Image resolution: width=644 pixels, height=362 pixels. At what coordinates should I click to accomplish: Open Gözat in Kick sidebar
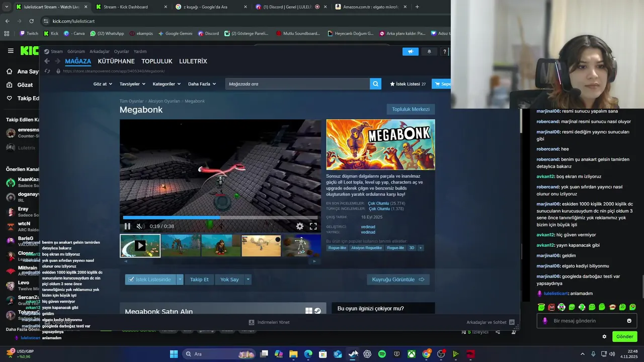(20, 85)
